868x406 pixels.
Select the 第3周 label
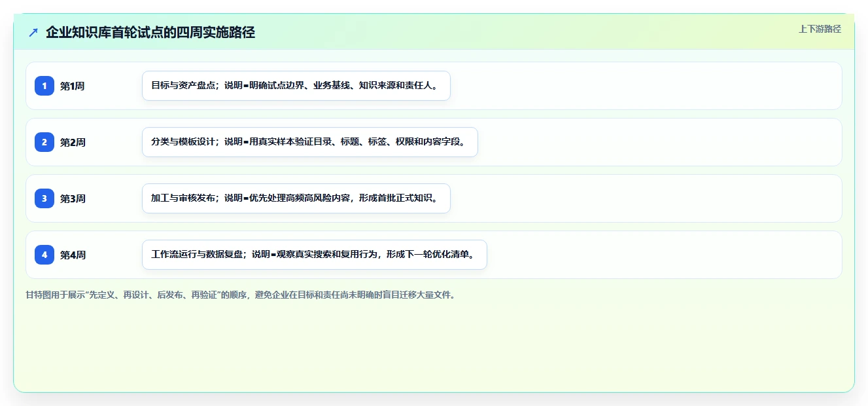[x=73, y=198]
